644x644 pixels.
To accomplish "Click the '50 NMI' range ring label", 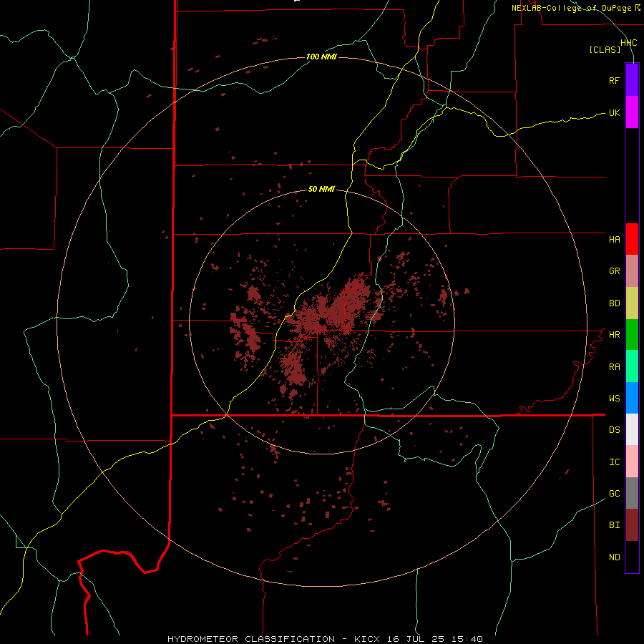I will (x=321, y=189).
